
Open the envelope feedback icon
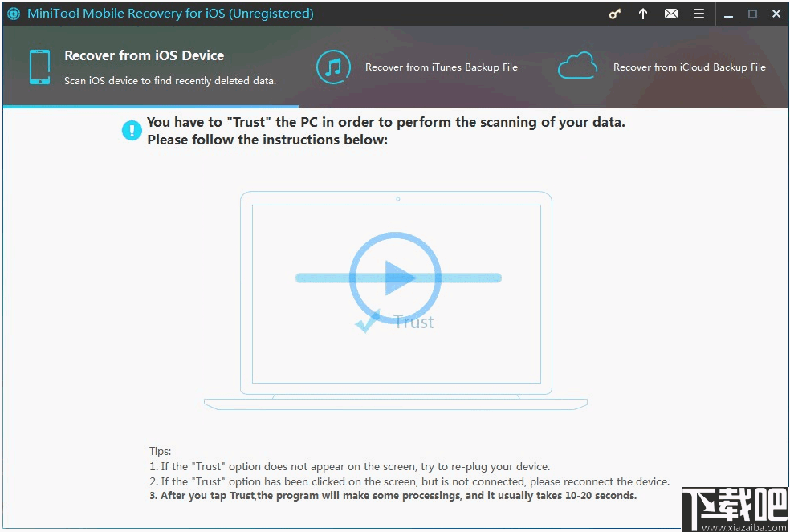(671, 14)
